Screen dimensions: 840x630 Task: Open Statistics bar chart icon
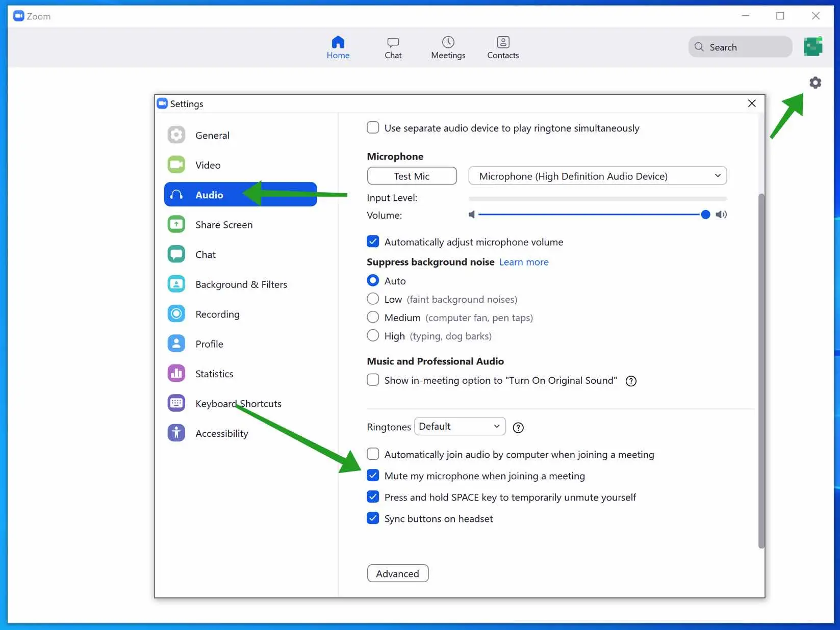(176, 374)
